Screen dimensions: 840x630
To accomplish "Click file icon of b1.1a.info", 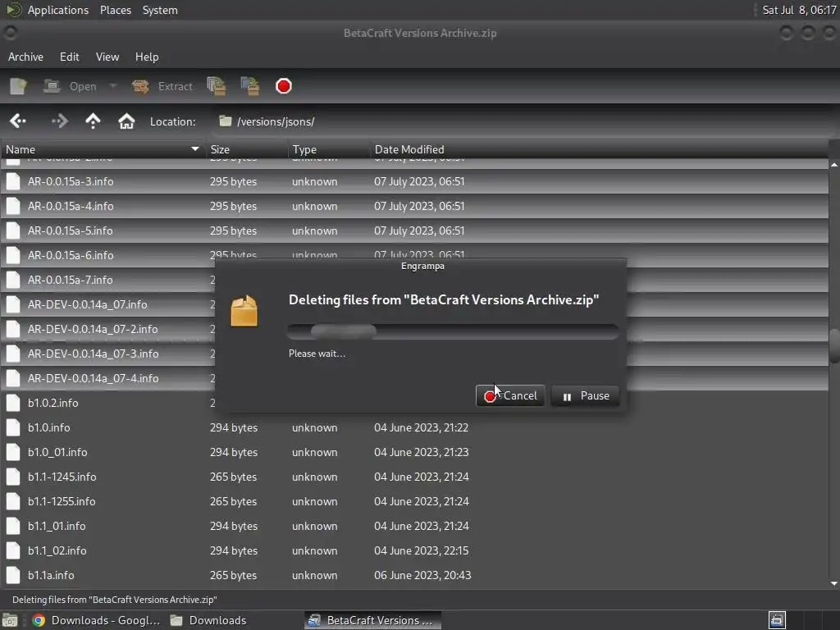I will pyautogui.click(x=13, y=575).
